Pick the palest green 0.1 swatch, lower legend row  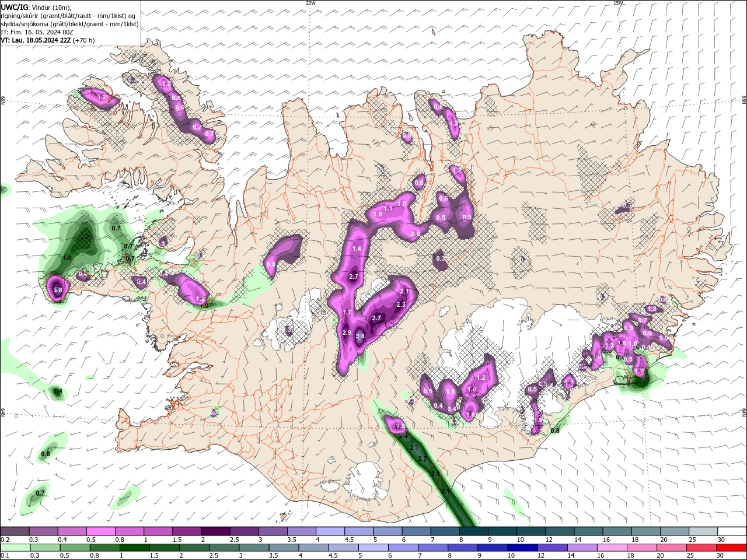16,548
